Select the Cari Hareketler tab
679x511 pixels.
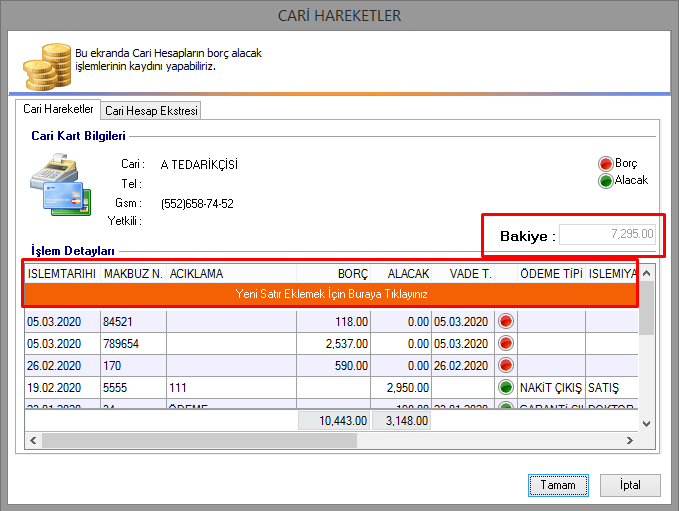[x=58, y=110]
